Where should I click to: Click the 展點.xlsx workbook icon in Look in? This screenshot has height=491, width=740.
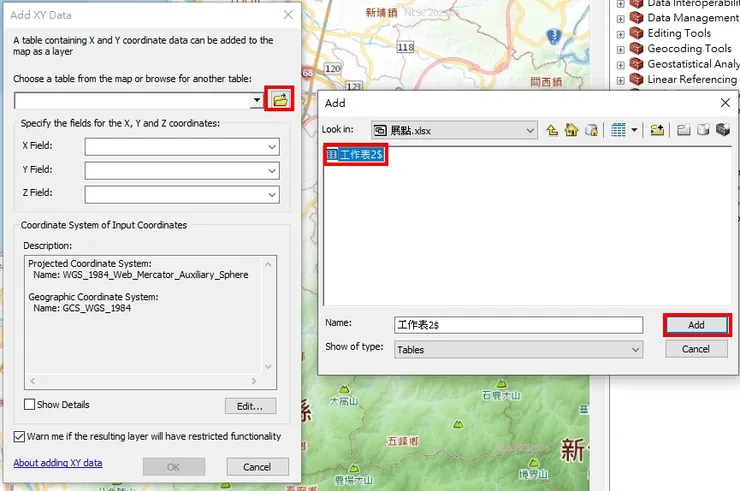pyautogui.click(x=380, y=130)
